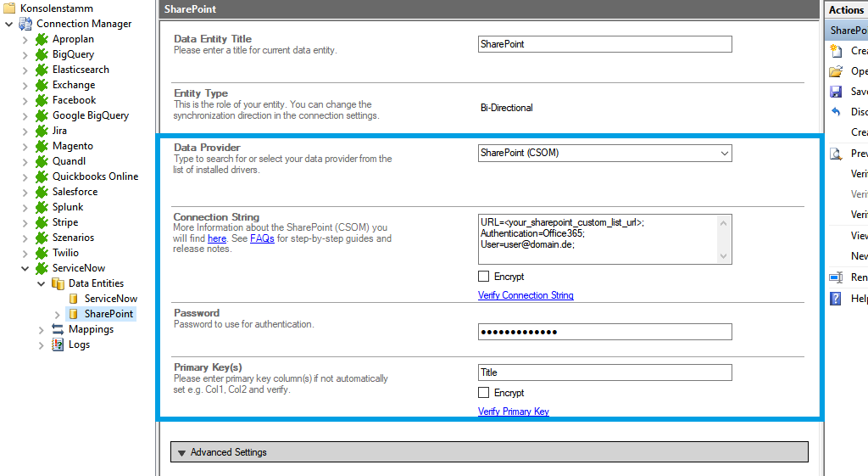Collapse the ServiceNow tree node
Image resolution: width=868 pixels, height=476 pixels.
(x=25, y=268)
